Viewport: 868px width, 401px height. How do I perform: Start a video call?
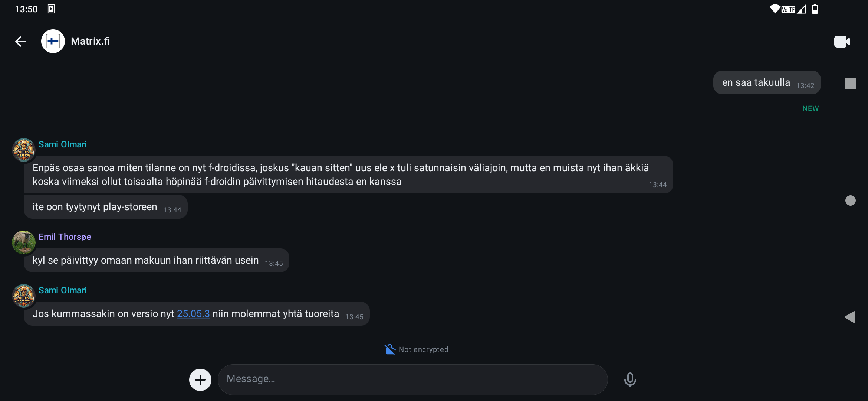coord(842,41)
